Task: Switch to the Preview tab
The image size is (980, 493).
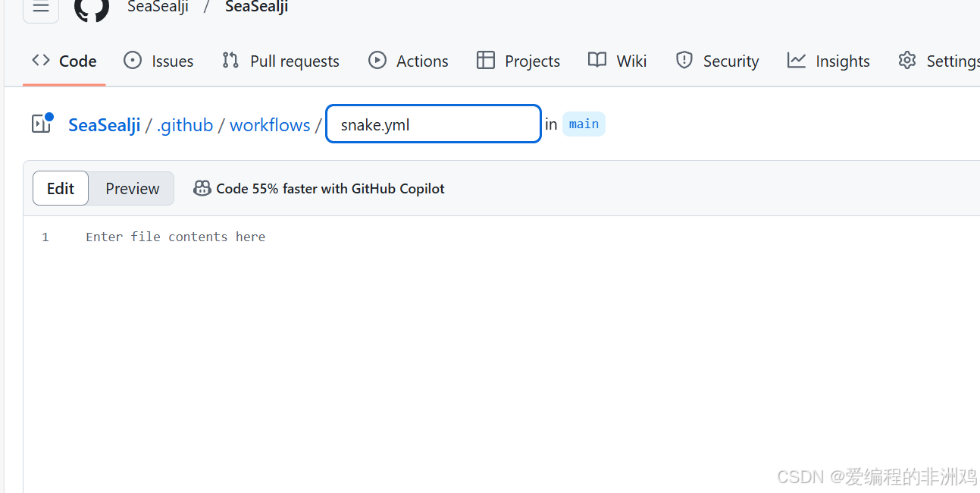Action: pos(132,187)
